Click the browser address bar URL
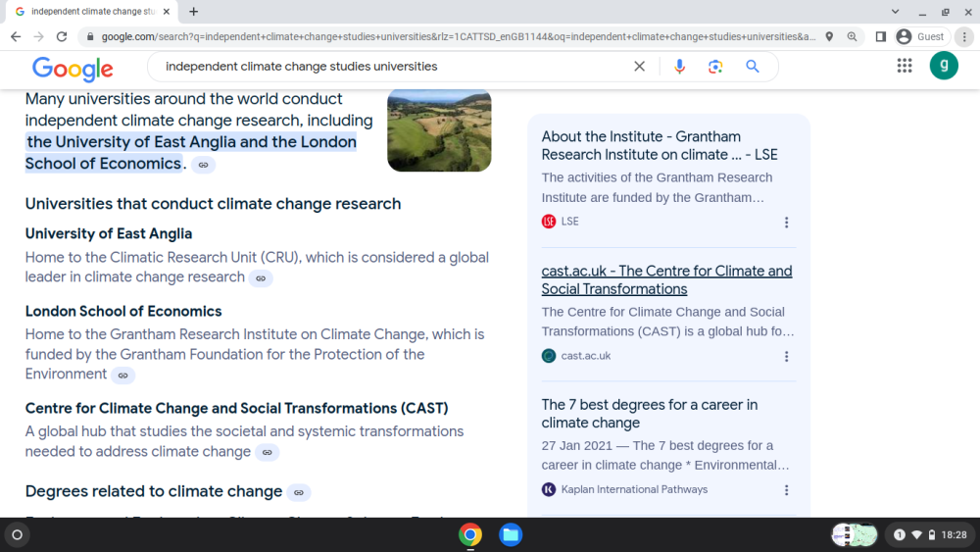 (x=458, y=37)
